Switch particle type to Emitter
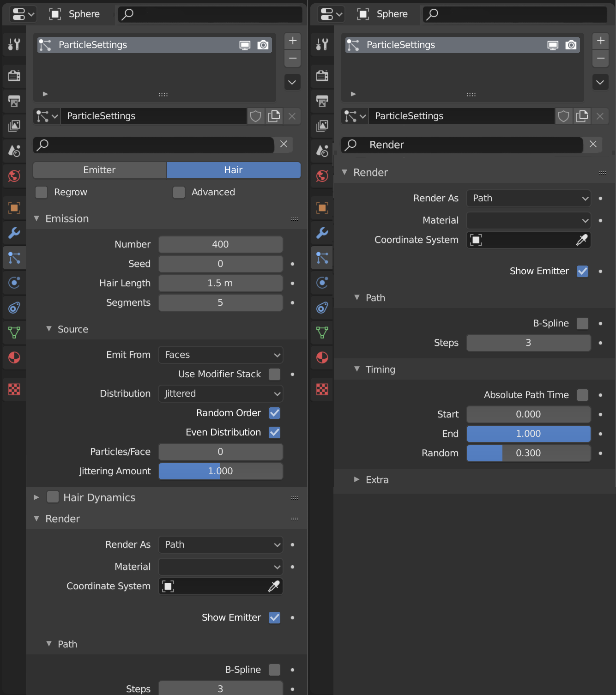The height and width of the screenshot is (695, 616). coord(99,170)
